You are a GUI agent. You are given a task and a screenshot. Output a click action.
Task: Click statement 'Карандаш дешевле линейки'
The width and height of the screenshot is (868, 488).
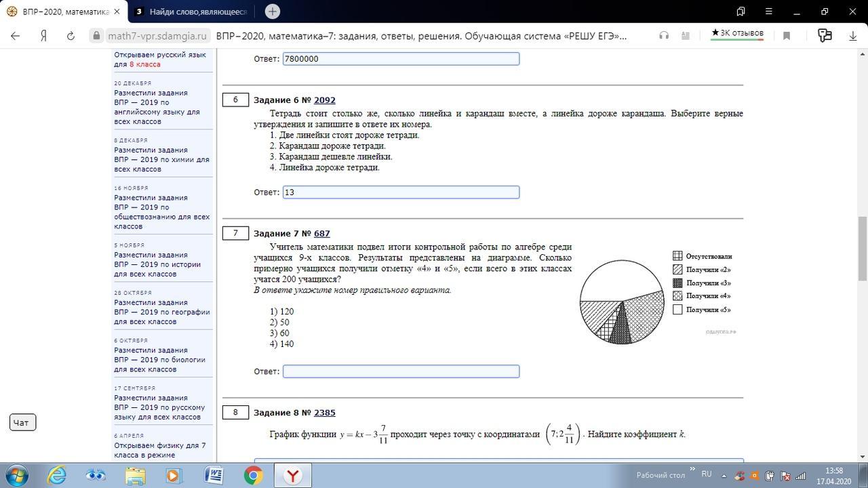(331, 157)
